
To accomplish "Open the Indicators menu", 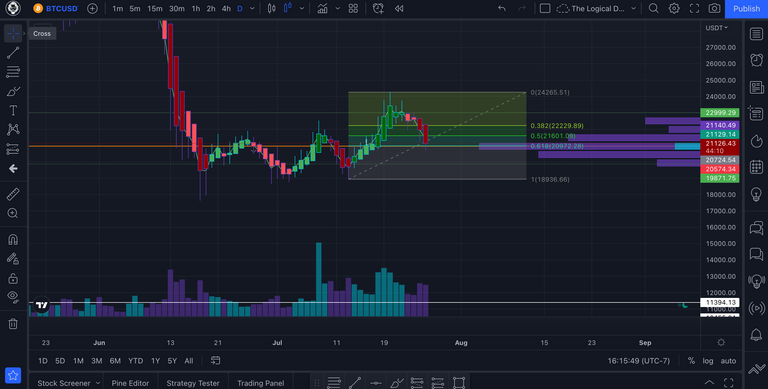I will (x=322, y=8).
